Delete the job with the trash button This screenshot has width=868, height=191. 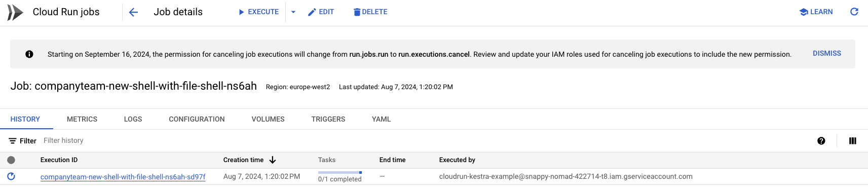370,12
